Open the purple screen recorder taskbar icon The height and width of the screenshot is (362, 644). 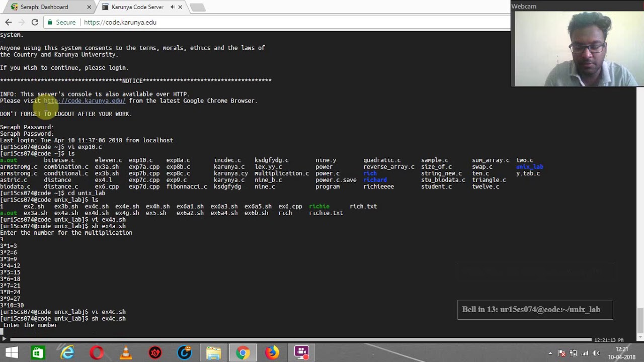click(x=301, y=353)
